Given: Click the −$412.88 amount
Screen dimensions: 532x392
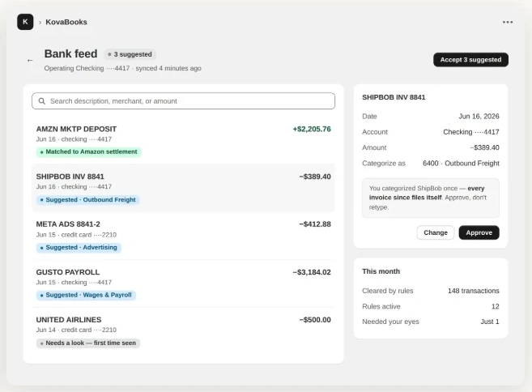Looking at the screenshot, I should click(x=315, y=224).
